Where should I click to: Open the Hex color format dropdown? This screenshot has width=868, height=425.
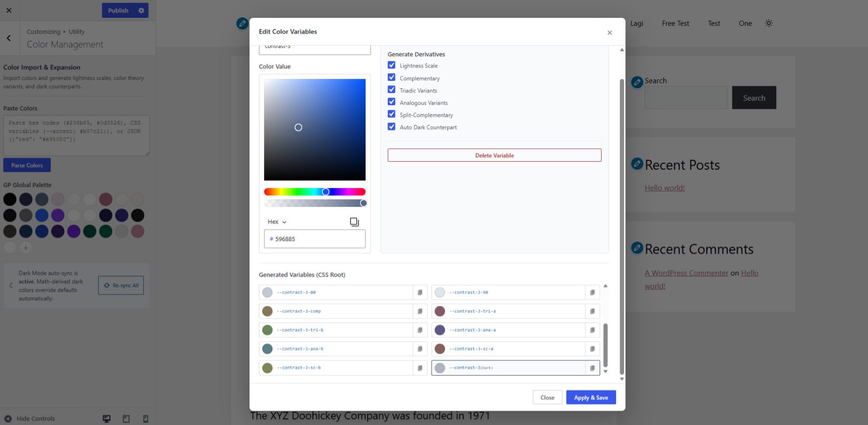pyautogui.click(x=277, y=222)
